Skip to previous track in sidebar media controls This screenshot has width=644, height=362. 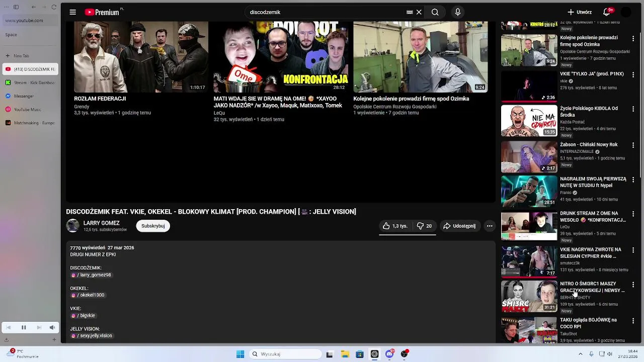[x=9, y=328]
